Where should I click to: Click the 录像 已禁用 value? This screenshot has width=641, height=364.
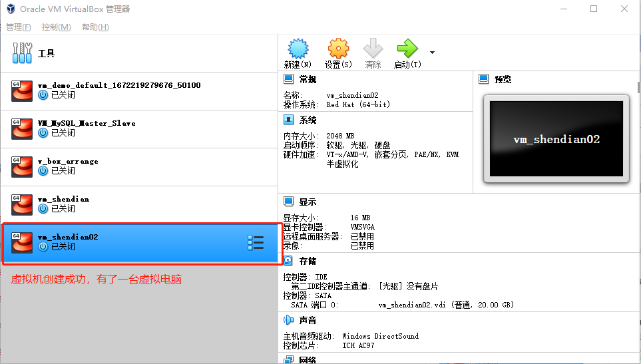click(x=362, y=246)
